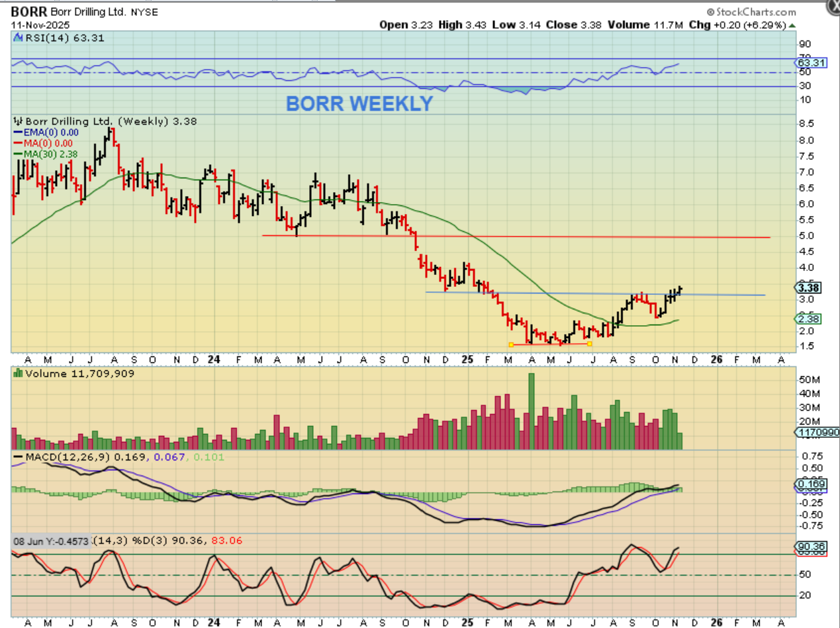Click the line icon before 'RSI(14)' legend
This screenshot has width=840, height=628.
point(19,38)
